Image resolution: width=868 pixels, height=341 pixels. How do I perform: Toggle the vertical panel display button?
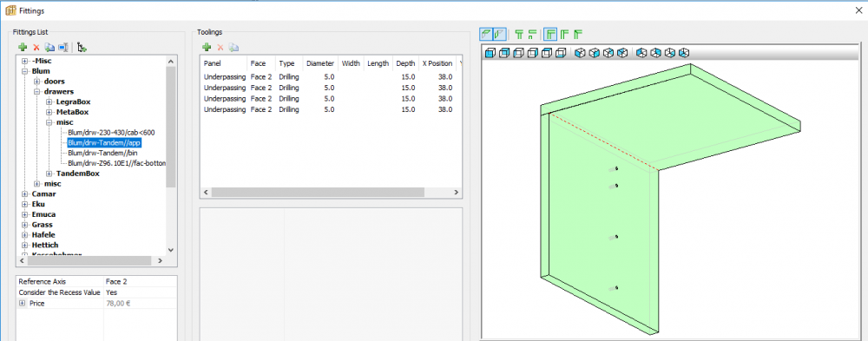click(x=499, y=35)
